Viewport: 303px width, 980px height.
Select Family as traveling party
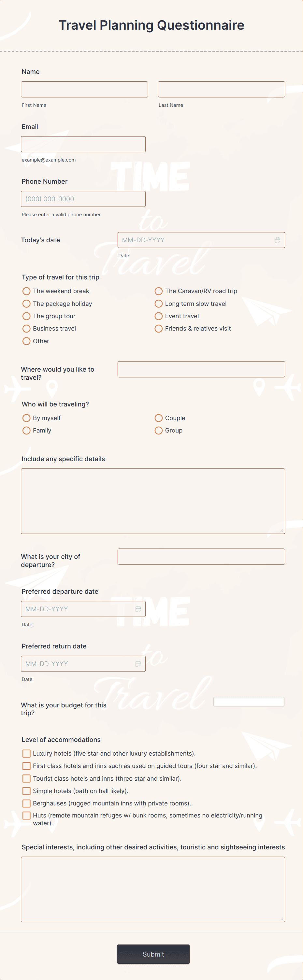click(x=26, y=430)
